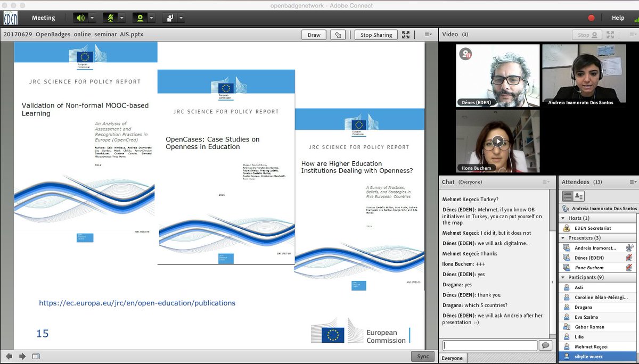The height and width of the screenshot is (364, 639).
Task: Open Video pod options menu
Action: pyautogui.click(x=632, y=35)
